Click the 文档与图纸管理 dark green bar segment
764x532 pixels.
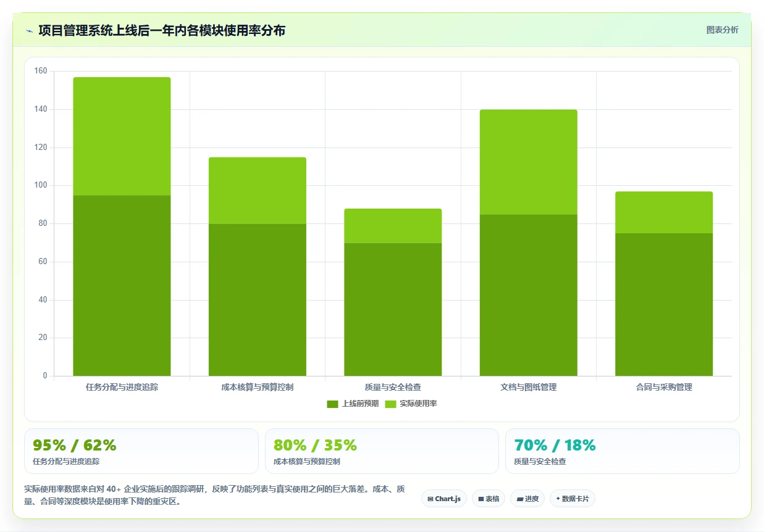(x=528, y=295)
